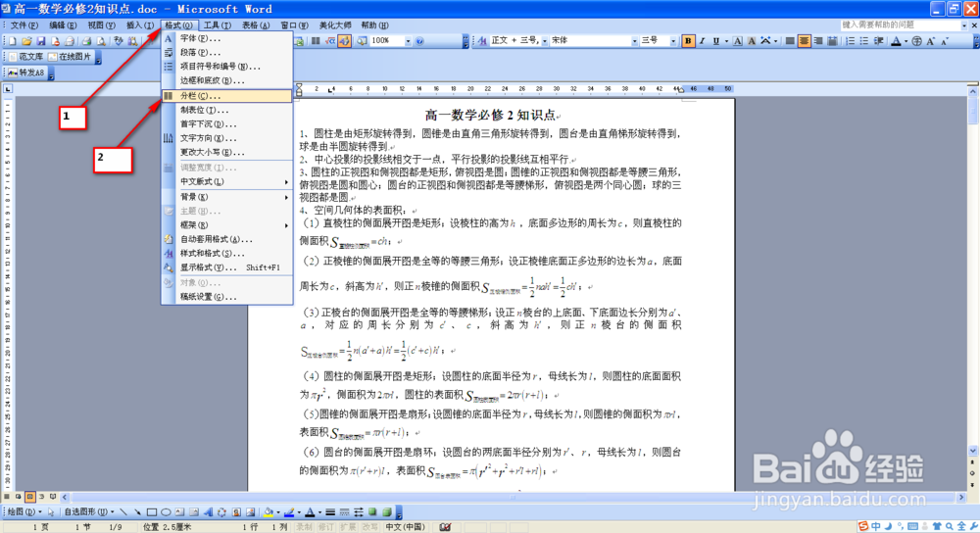Open the 工具 Tools menu

(217, 25)
